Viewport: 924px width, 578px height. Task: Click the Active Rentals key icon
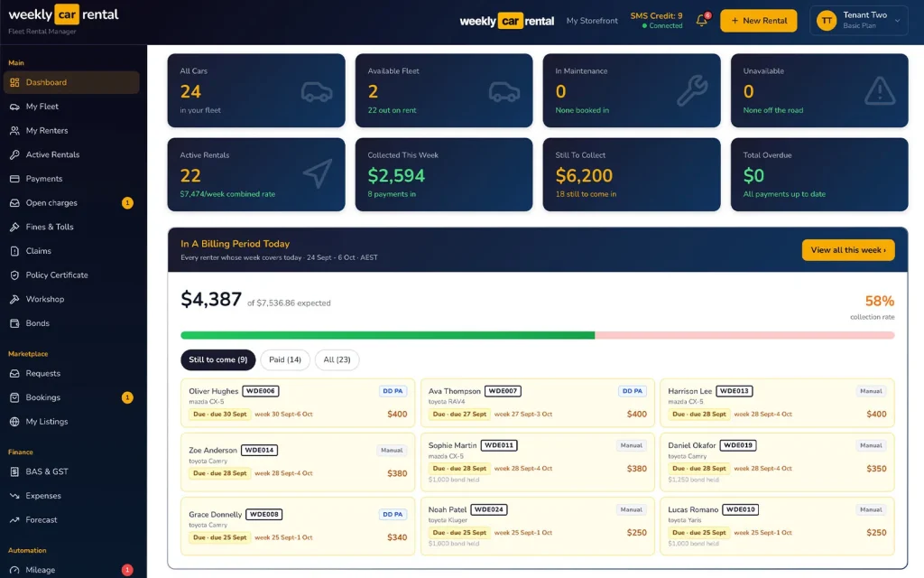pyautogui.click(x=14, y=154)
